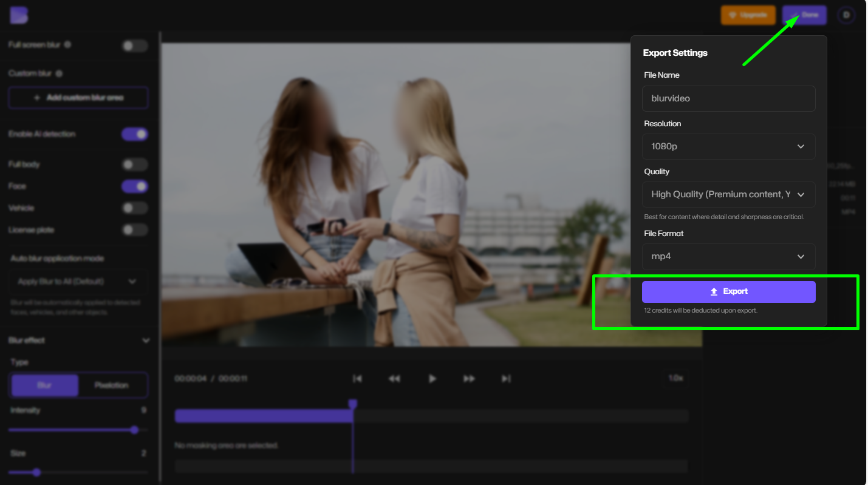Fast forward the video
Viewport: 868px width, 485px height.
(469, 378)
